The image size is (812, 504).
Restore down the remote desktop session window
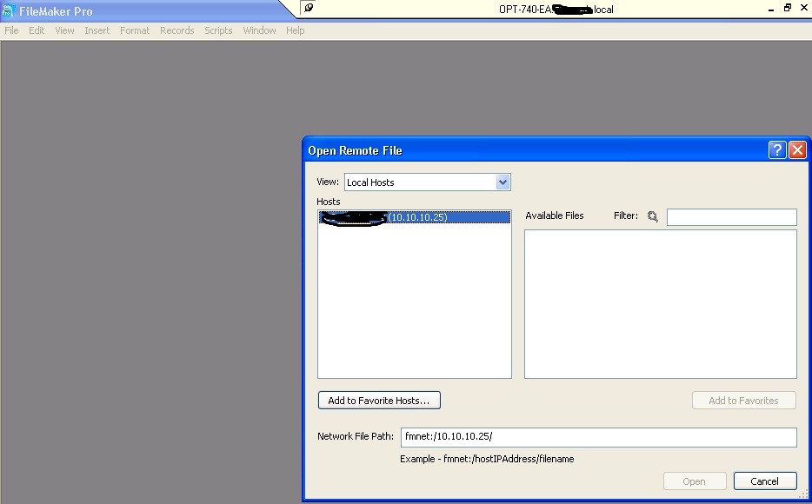click(x=788, y=9)
